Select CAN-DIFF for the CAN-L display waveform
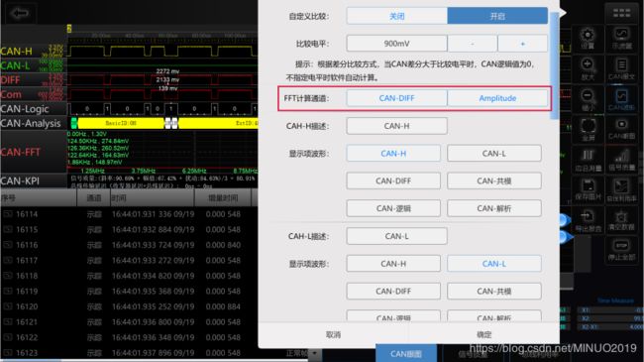The height and width of the screenshot is (362, 644). tap(393, 292)
